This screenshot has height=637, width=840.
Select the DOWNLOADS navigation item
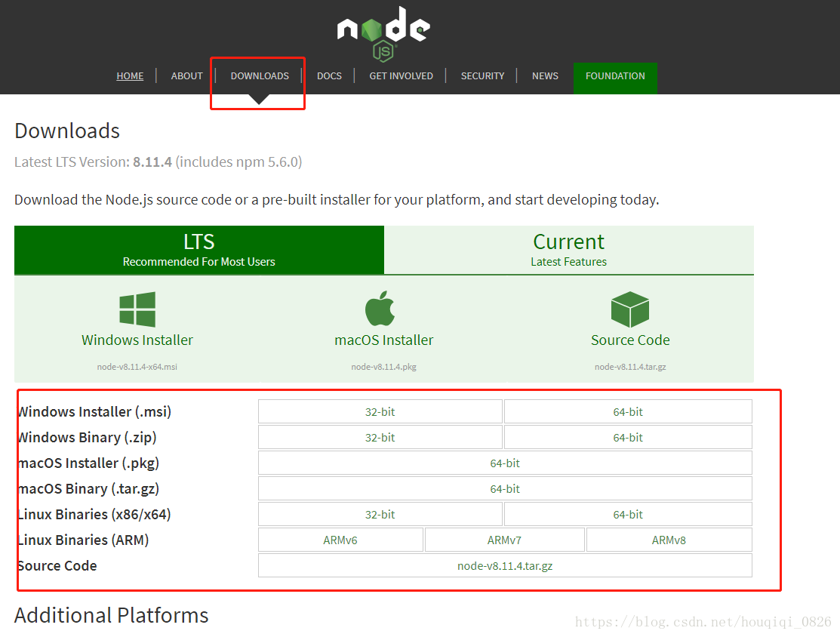pos(260,76)
